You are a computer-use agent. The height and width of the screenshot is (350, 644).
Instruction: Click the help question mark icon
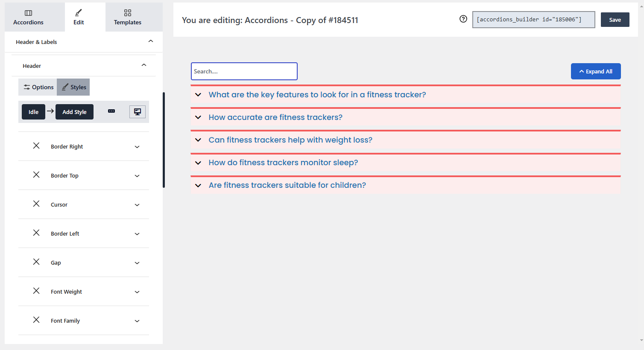463,19
